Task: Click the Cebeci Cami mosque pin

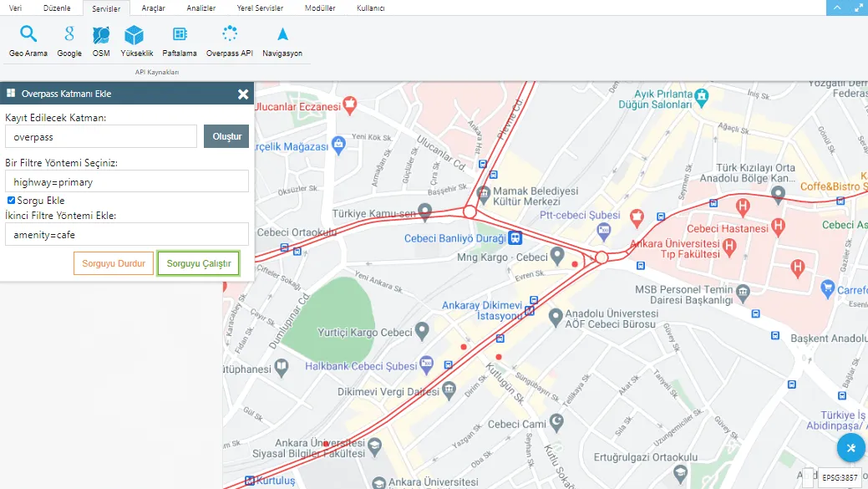Action: click(x=556, y=422)
